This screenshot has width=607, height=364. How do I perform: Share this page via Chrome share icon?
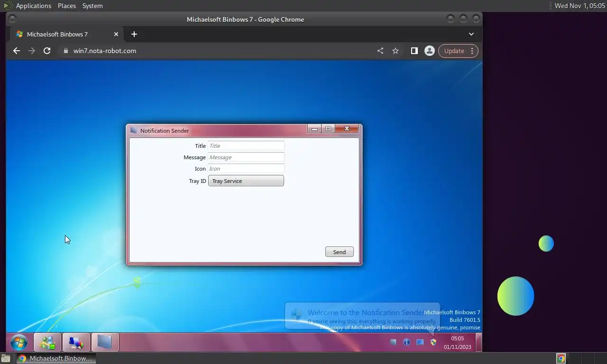[380, 51]
